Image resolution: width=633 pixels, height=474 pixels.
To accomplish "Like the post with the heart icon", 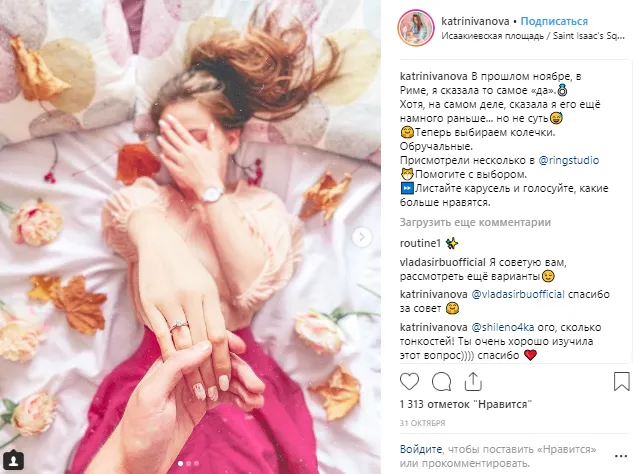I will [409, 382].
